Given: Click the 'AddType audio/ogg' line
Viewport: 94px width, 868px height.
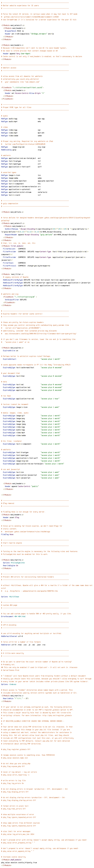Looking at the screenshot, I should pyautogui.click(x=23, y=119).
